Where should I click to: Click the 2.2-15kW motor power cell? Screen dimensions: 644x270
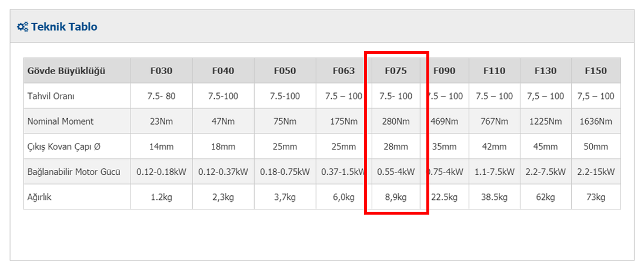[x=596, y=172]
